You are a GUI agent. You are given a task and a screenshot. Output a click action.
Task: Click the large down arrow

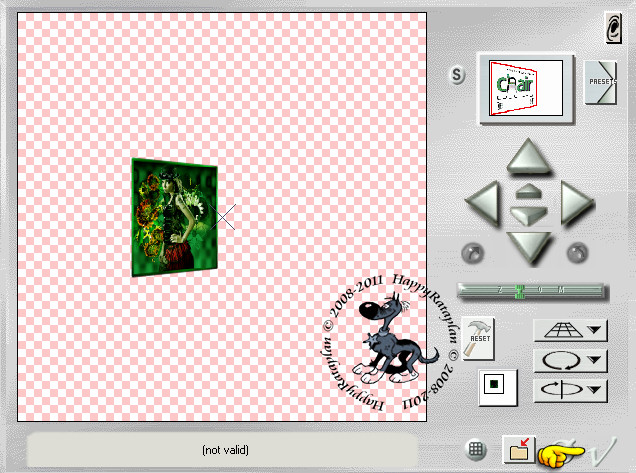[529, 248]
